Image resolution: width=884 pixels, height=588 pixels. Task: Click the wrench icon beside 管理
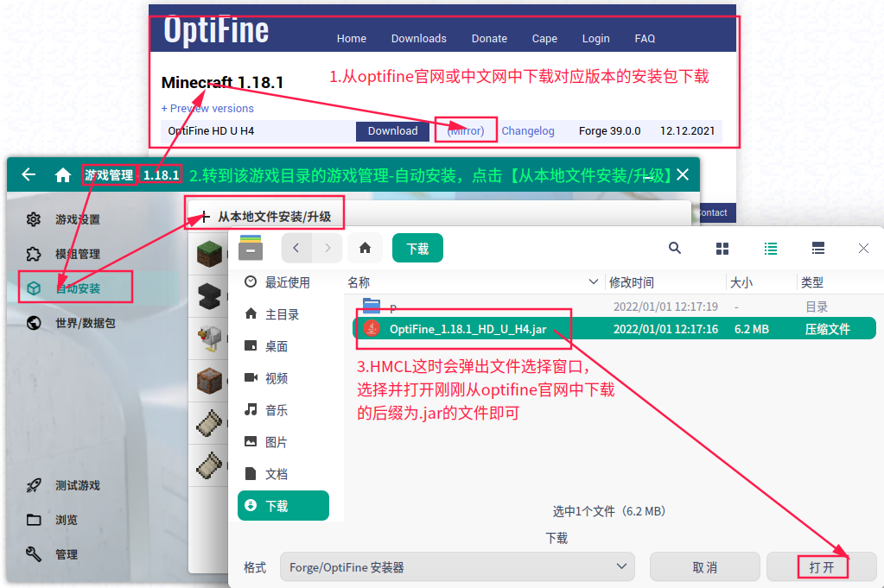click(33, 555)
